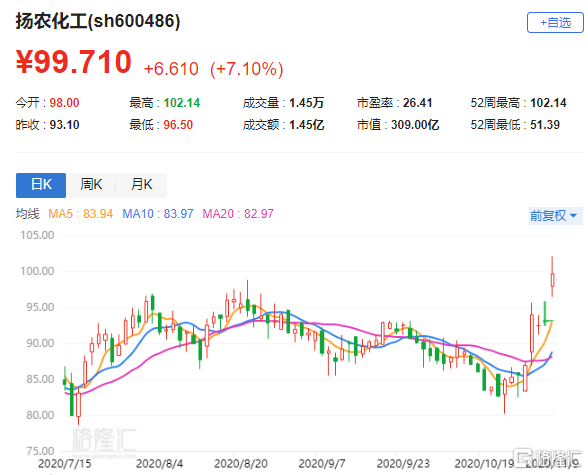Click the 52周最低 value 51.39
Image resolution: width=588 pixels, height=475 pixels.
point(545,125)
